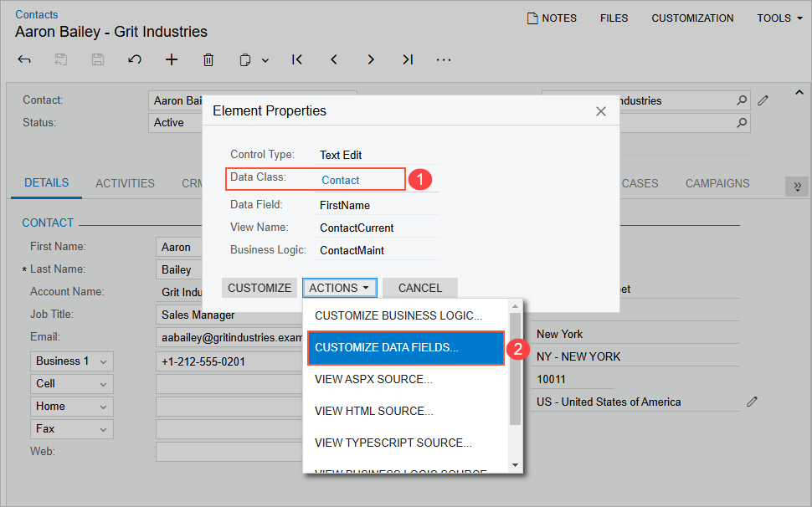Click the back arrow toolbar icon

tap(24, 59)
